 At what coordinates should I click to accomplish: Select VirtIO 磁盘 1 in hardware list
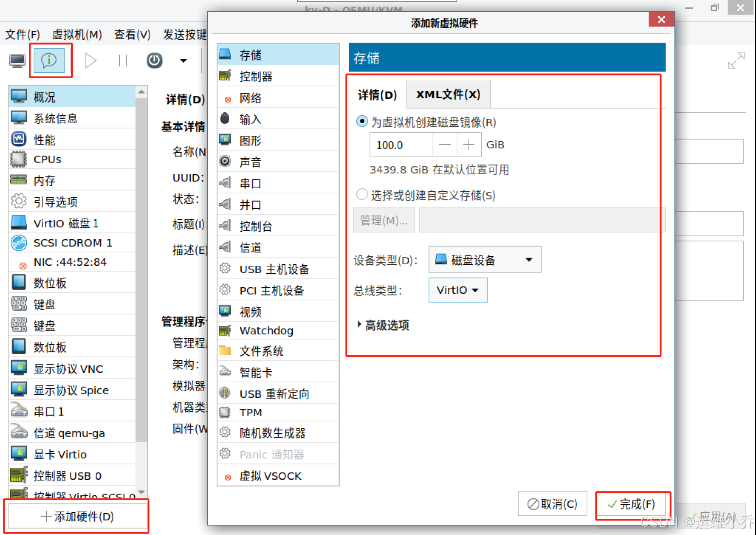pos(66,223)
